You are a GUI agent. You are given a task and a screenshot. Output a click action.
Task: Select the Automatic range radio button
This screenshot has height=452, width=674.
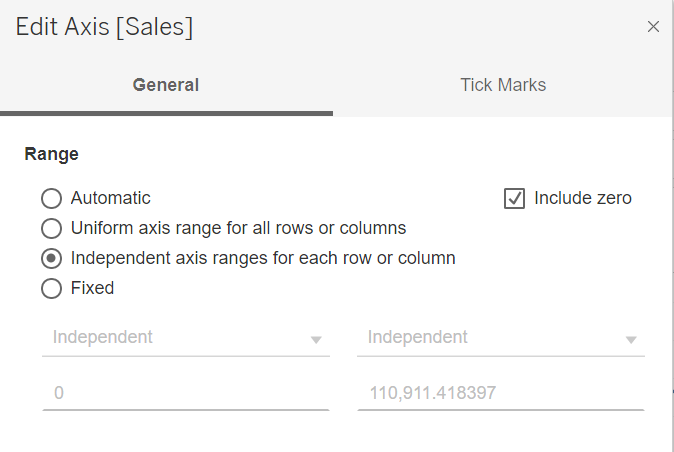pos(50,198)
